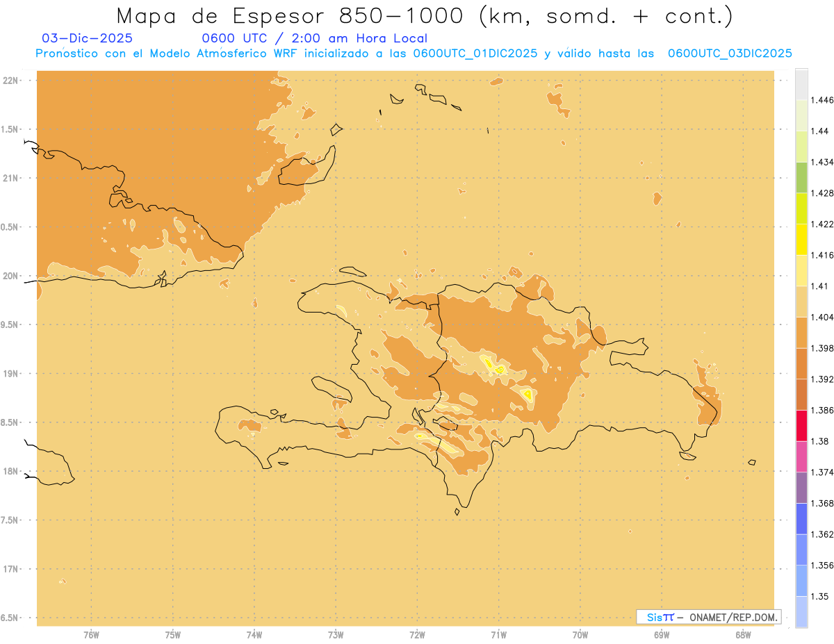Pick the blue 1.362-1.368 legend swatch
This screenshot has width=834, height=644.
801,518
